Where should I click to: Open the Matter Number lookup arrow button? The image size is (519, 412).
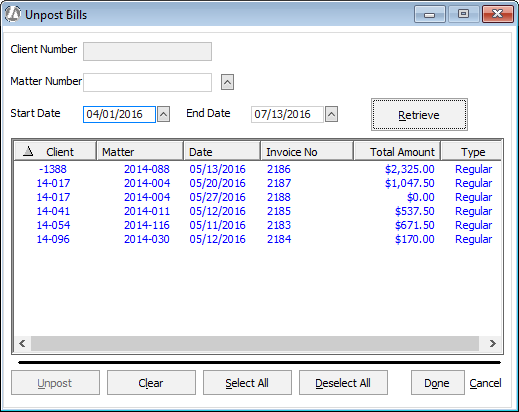click(227, 82)
